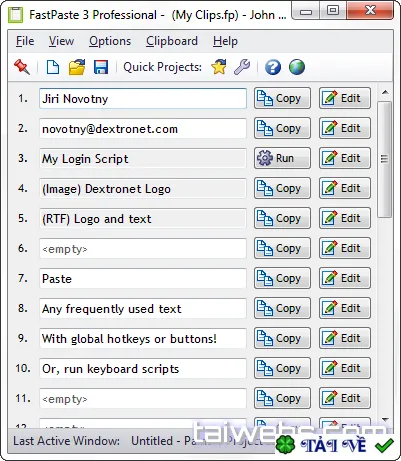Copy the novotny@dextronet.com clip
The image size is (401, 461).
point(282,128)
